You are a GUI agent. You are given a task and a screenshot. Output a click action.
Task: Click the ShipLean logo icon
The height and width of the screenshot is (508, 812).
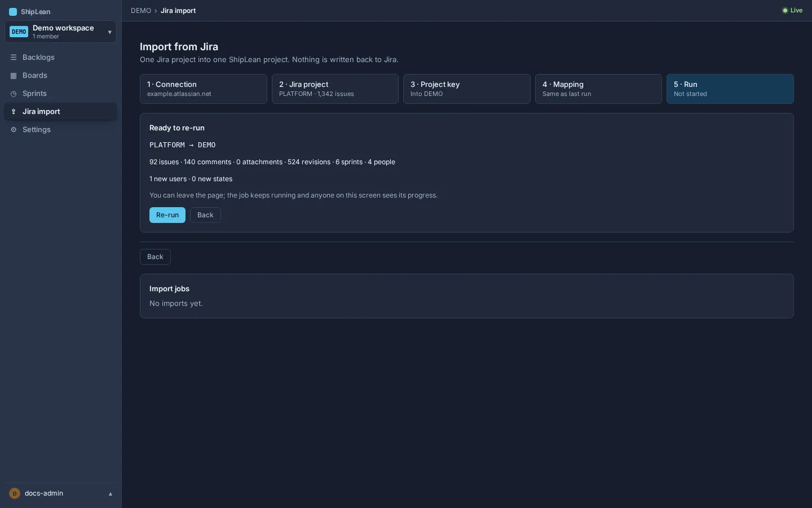click(x=13, y=12)
